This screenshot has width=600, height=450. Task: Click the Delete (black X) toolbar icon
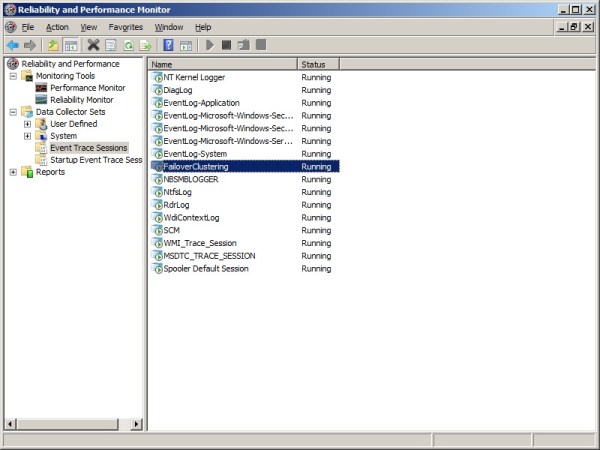[x=93, y=45]
